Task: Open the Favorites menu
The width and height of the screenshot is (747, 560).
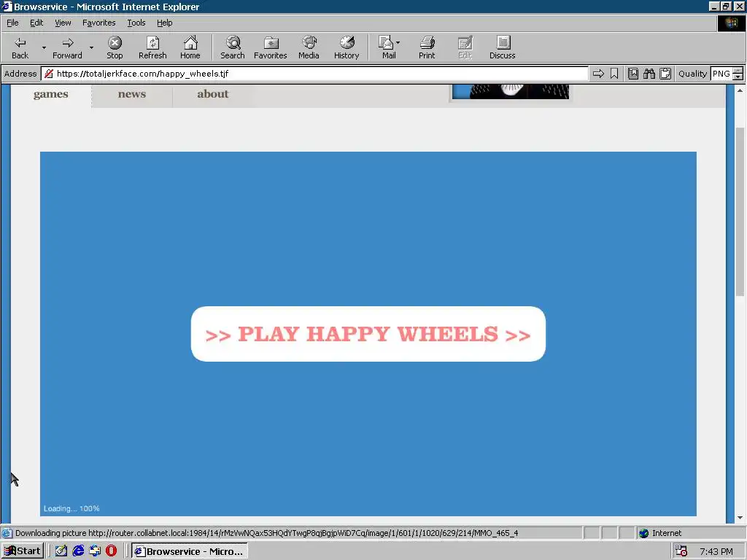Action: tap(98, 23)
